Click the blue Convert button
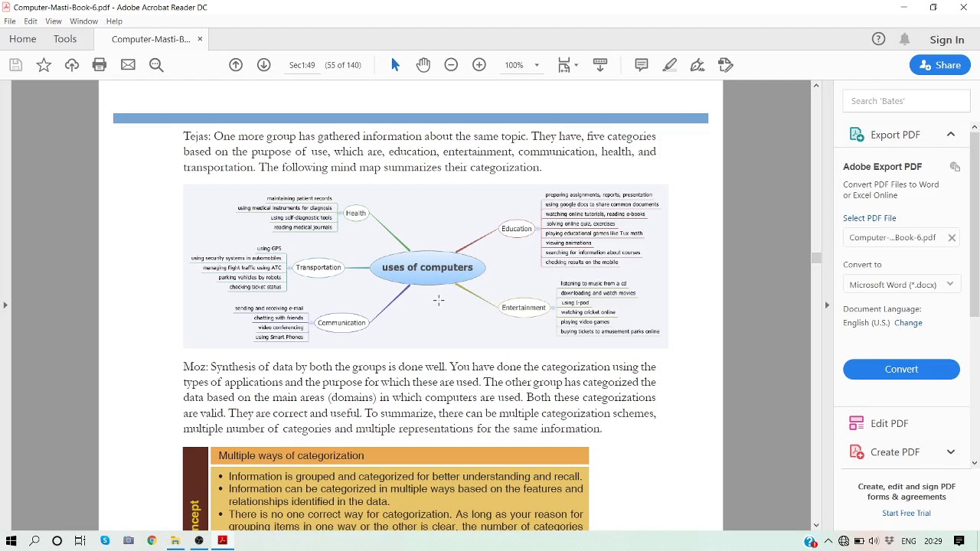Viewport: 980px width, 551px height. pyautogui.click(x=901, y=370)
